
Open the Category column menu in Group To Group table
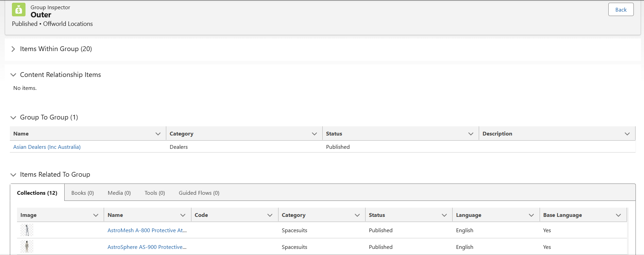pos(314,134)
